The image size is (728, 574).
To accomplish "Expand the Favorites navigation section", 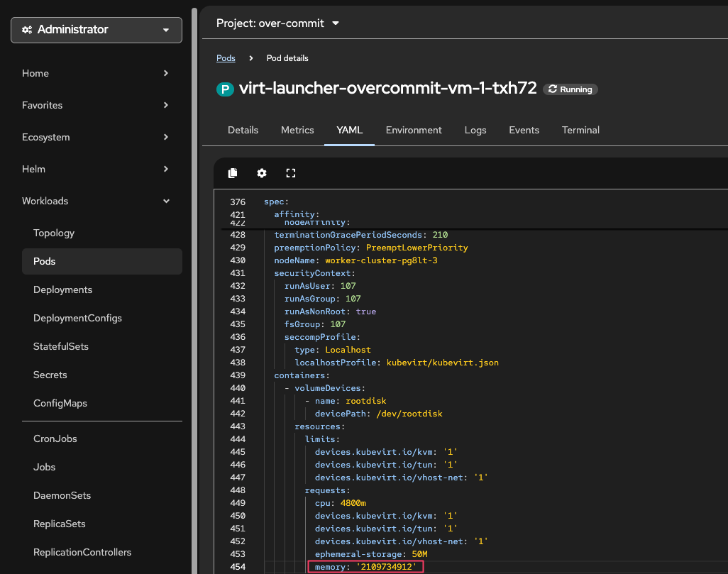I will click(96, 105).
